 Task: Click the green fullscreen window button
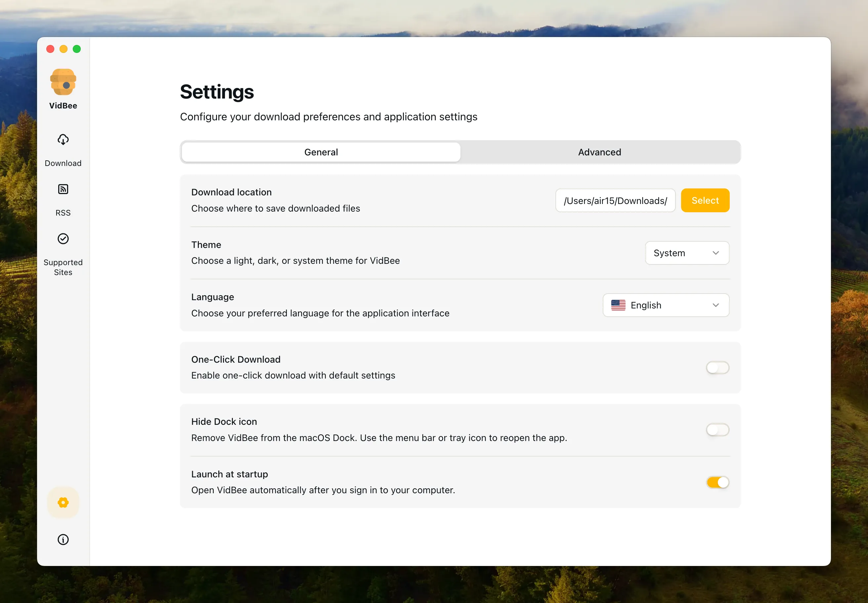(x=77, y=49)
